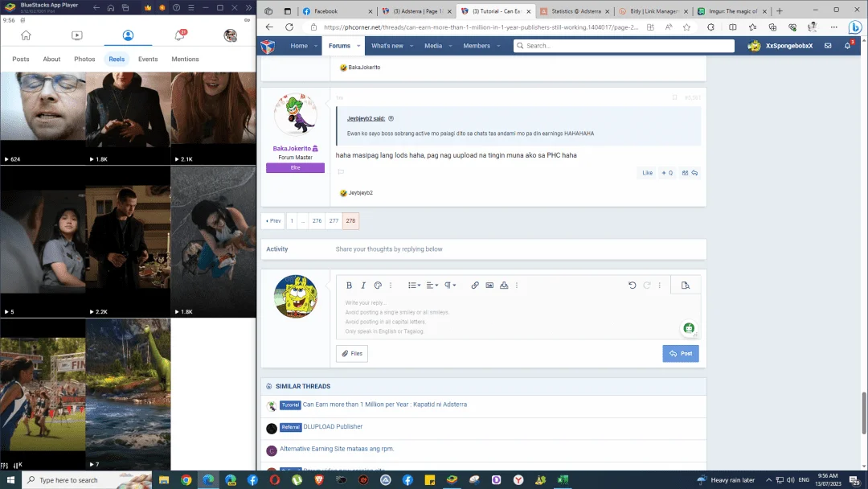The width and height of the screenshot is (868, 489).
Task: Open File Explorer from the taskbar
Action: [164, 479]
